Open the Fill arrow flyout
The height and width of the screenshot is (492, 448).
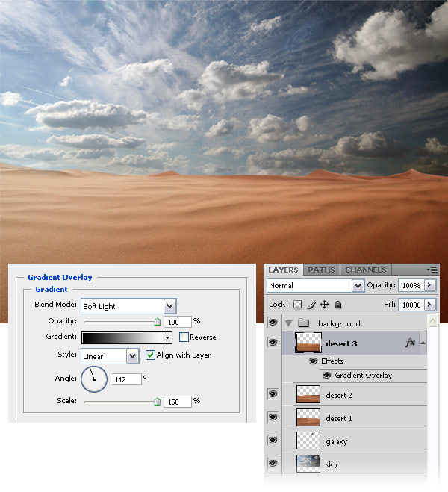tap(429, 305)
